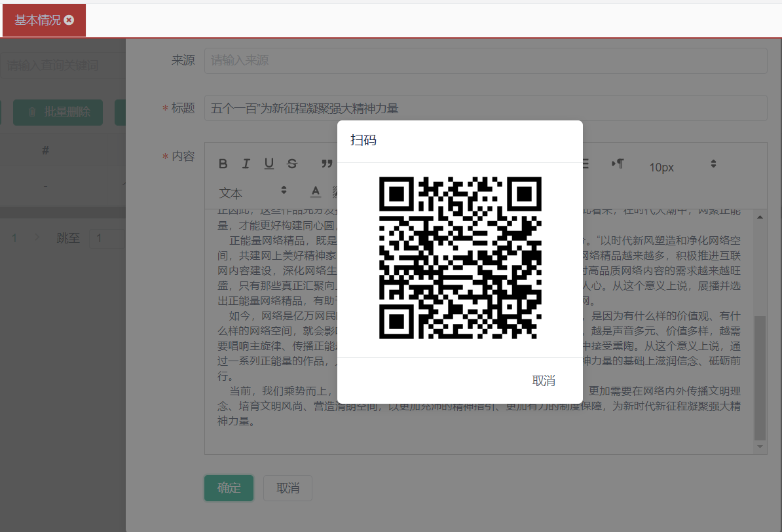Click the 跳至 page number input
This screenshot has width=782, height=532.
pos(106,238)
